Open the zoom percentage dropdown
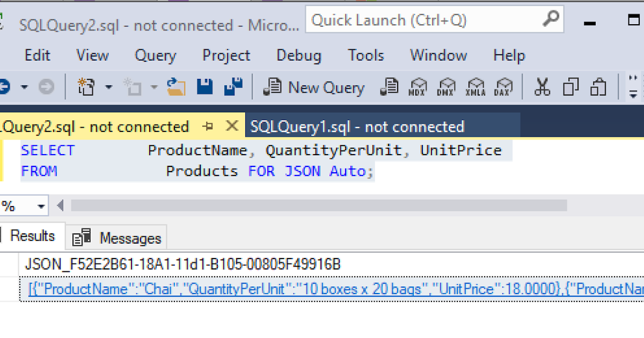 [x=41, y=206]
